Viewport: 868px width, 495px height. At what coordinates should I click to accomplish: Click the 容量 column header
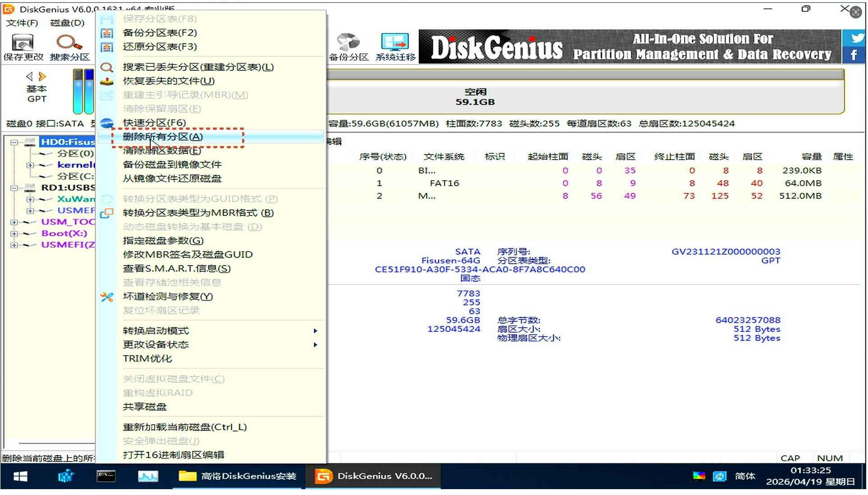tap(812, 157)
